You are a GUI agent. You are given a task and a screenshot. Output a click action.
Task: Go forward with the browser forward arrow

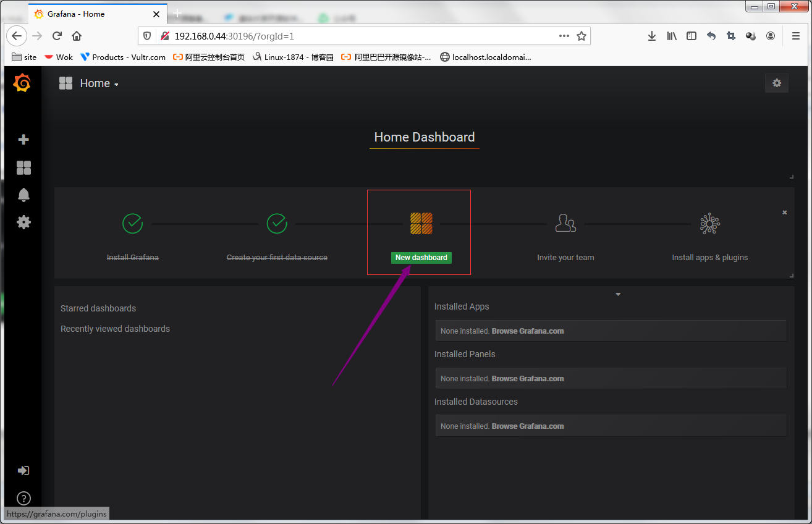[x=37, y=36]
